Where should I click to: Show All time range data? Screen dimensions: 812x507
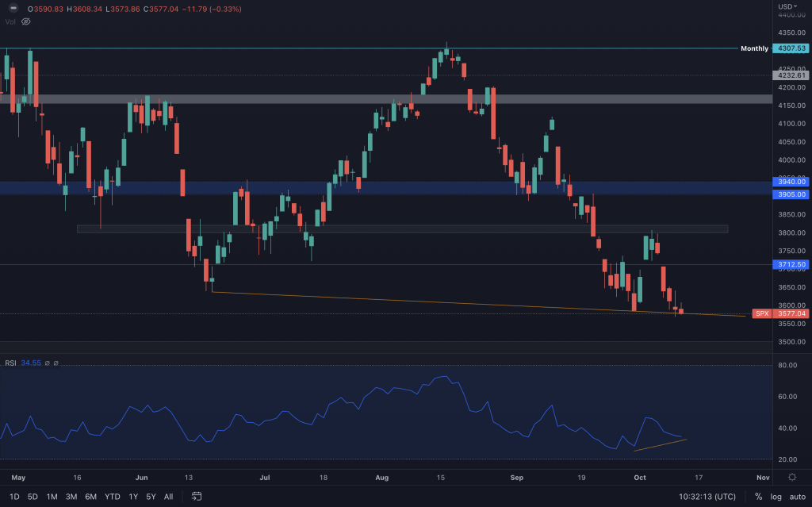pyautogui.click(x=168, y=497)
